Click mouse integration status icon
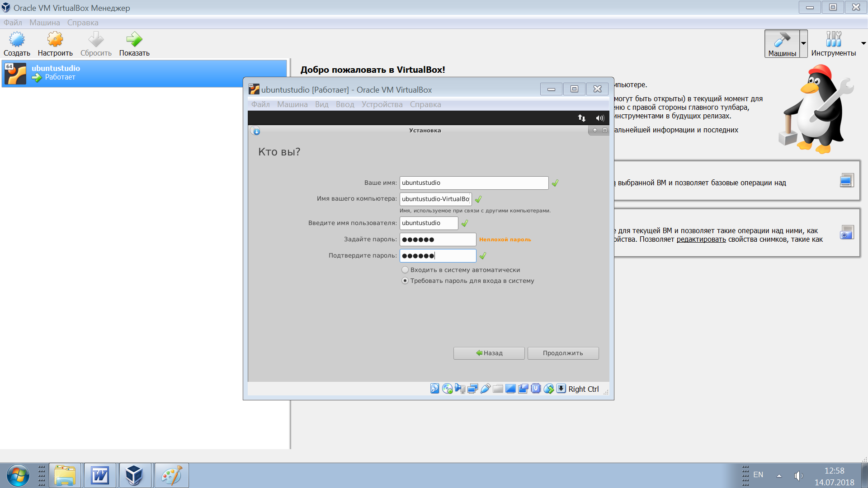The width and height of the screenshot is (868, 488). [x=548, y=389]
